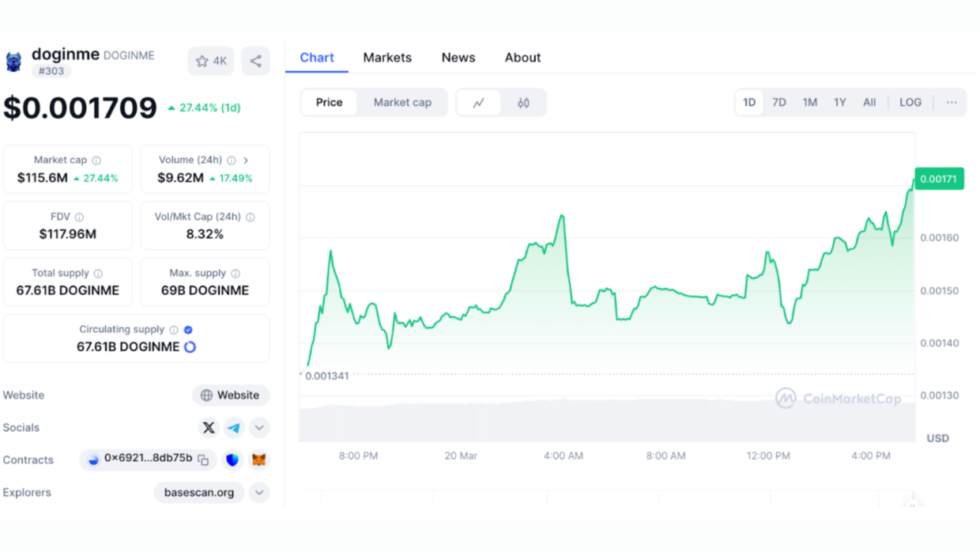The height and width of the screenshot is (552, 980).
Task: Open the X (Twitter) social link
Action: point(209,428)
